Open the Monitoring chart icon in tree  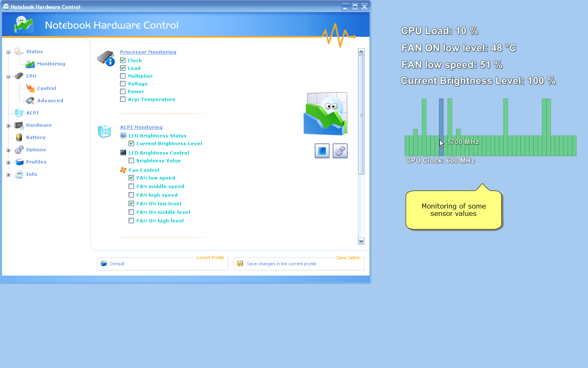click(30, 64)
